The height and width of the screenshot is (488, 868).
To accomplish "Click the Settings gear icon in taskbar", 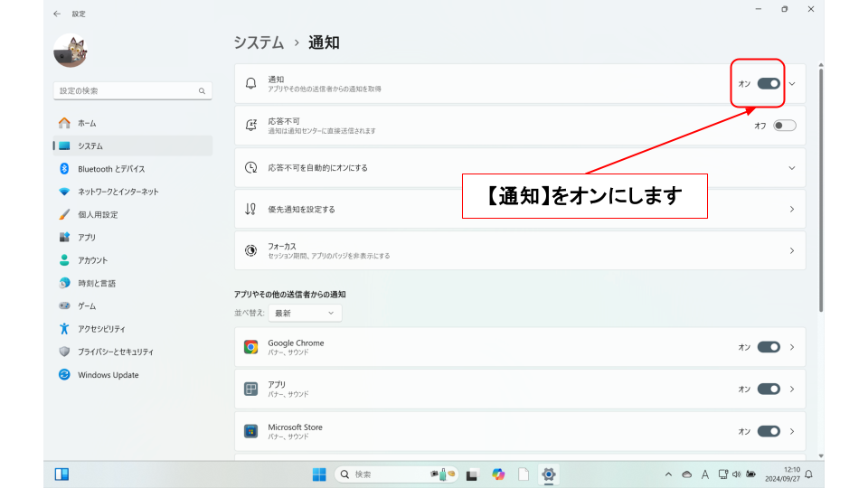I will coord(548,474).
